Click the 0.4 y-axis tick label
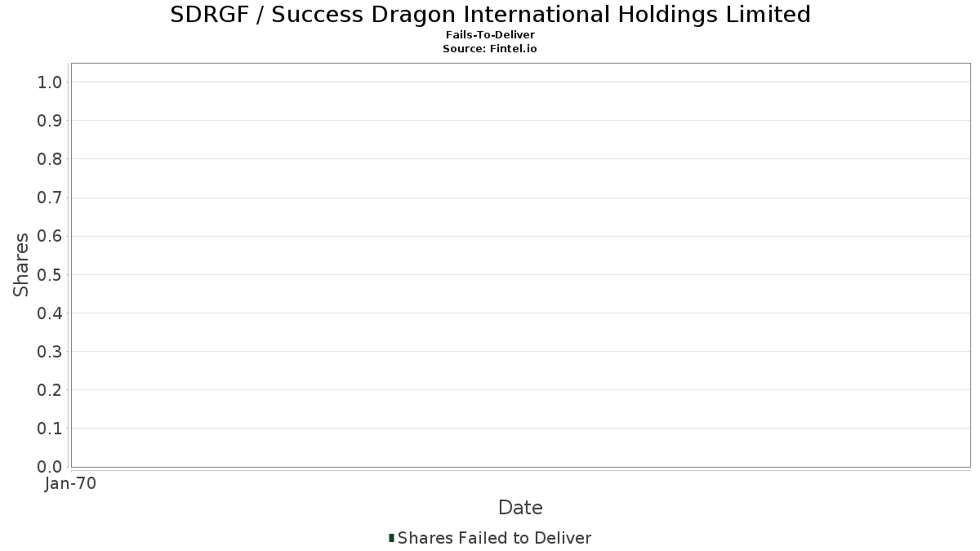This screenshot has width=980, height=551. click(x=50, y=313)
